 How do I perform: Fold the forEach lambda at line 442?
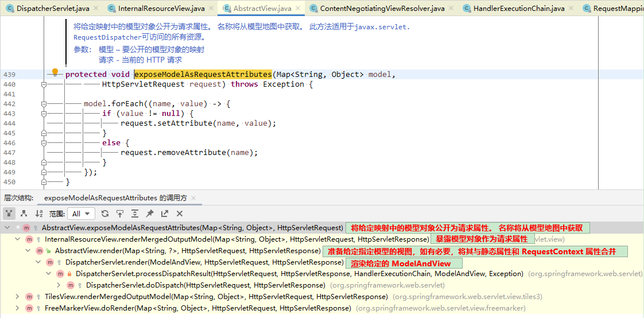pos(44,104)
